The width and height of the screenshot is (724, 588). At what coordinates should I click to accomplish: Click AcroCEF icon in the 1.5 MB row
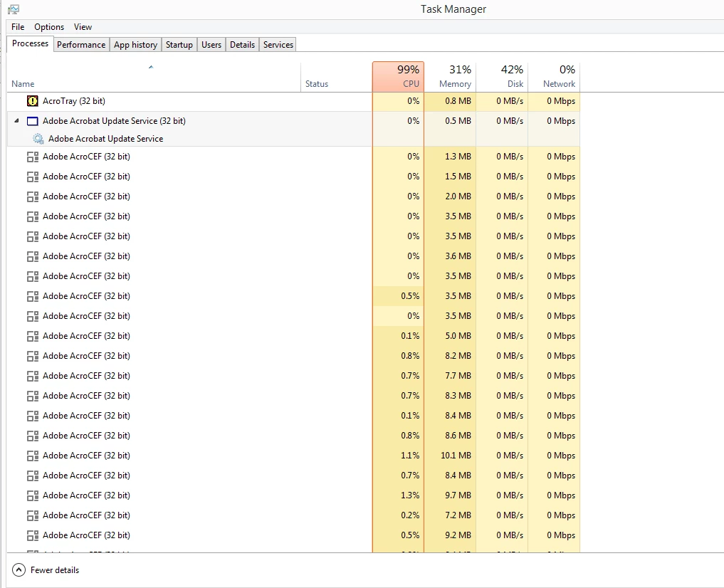(32, 177)
